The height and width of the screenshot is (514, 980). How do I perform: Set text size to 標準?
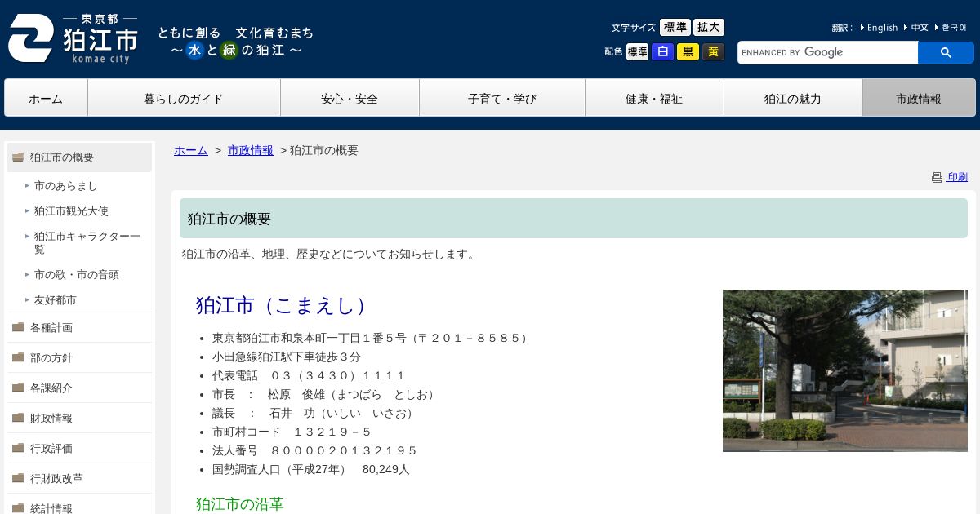[675, 28]
